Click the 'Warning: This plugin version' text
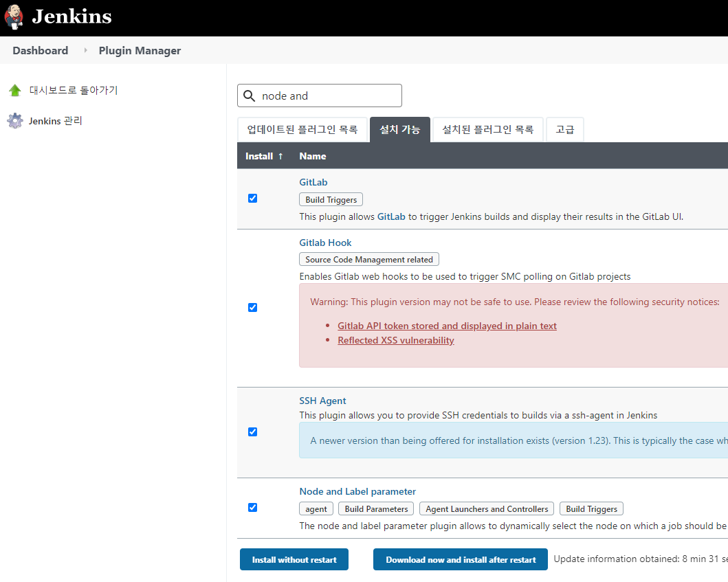Image resolution: width=728 pixels, height=582 pixels. (515, 302)
